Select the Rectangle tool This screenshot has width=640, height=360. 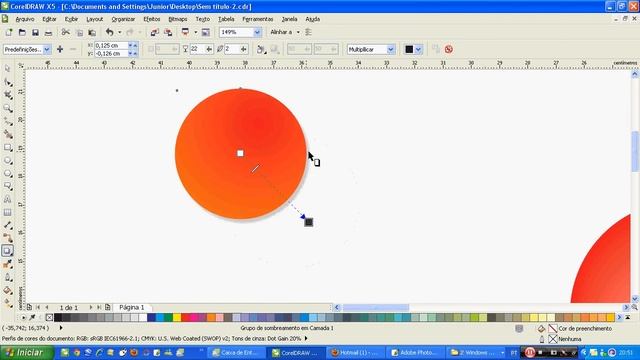pos(7,147)
